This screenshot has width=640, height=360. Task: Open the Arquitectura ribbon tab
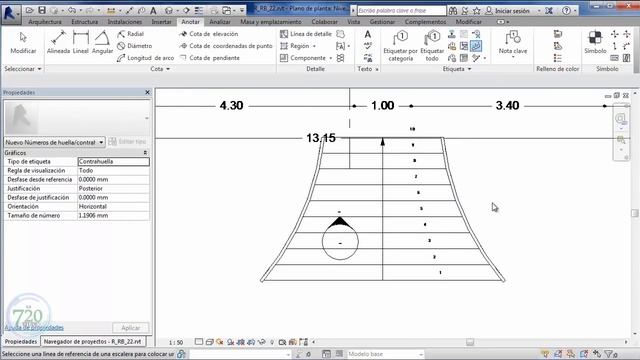point(45,22)
